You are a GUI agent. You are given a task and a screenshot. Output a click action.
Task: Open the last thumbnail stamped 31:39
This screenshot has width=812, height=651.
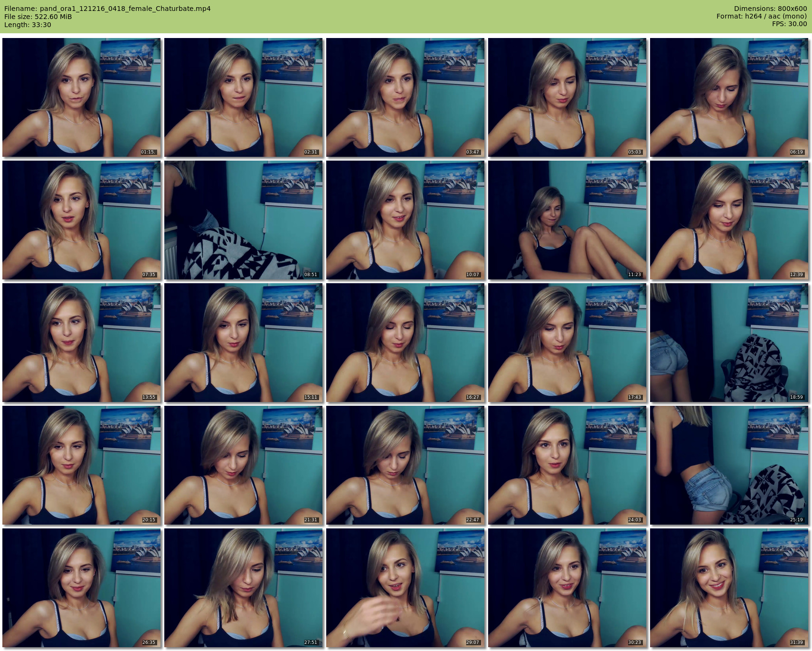click(x=729, y=588)
